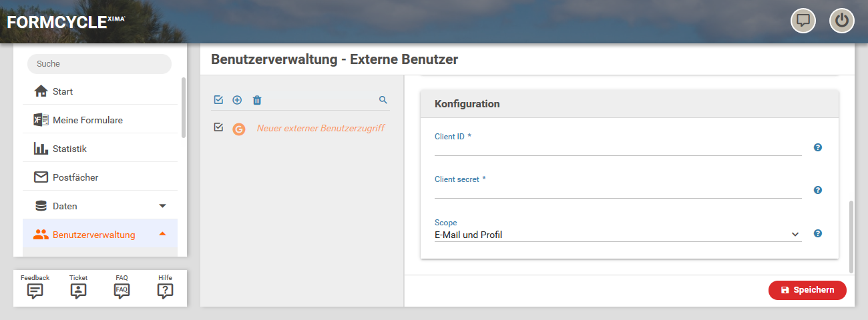Click the help icon beside Client ID
Screen dimensions: 868x320
(x=817, y=147)
